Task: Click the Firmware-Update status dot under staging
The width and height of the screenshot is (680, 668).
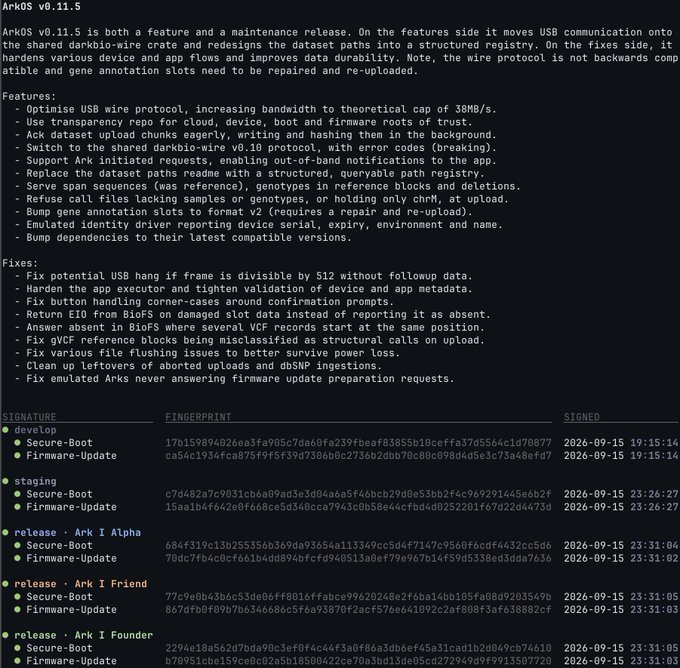Action: 17,507
